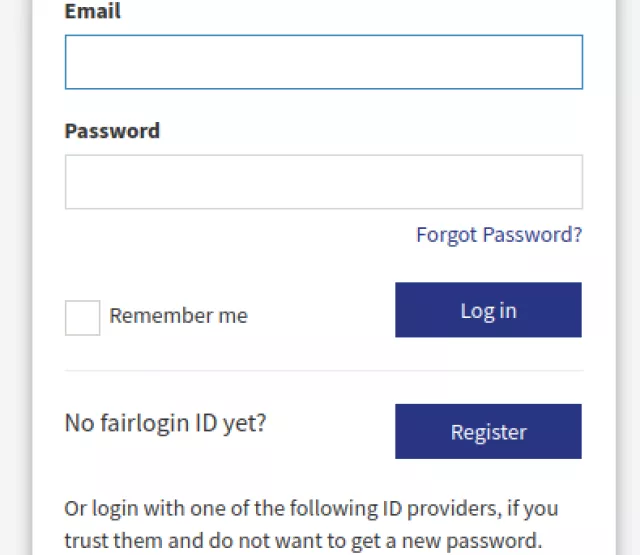Click the Remember me label text
Image resolution: width=640 pixels, height=555 pixels.
pyautogui.click(x=178, y=316)
